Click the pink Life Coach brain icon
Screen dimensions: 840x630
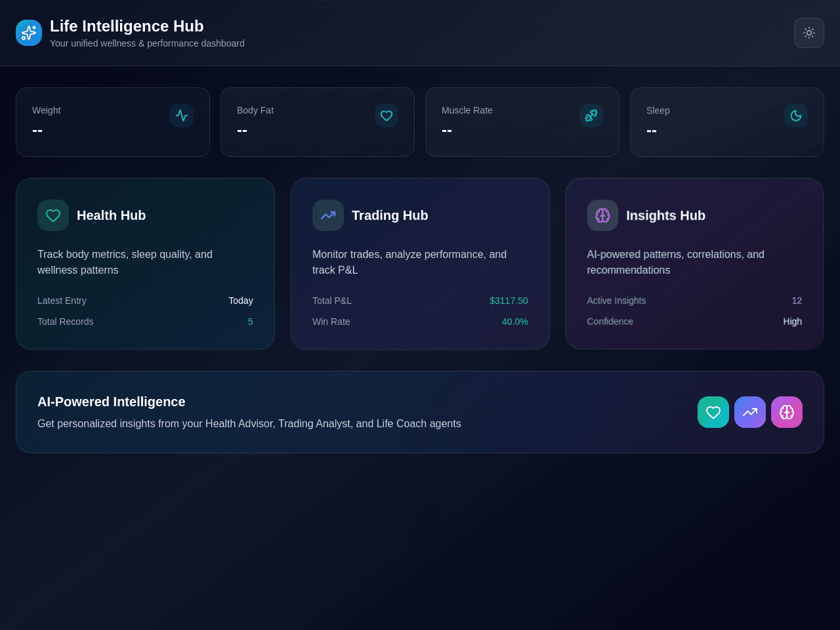click(787, 412)
